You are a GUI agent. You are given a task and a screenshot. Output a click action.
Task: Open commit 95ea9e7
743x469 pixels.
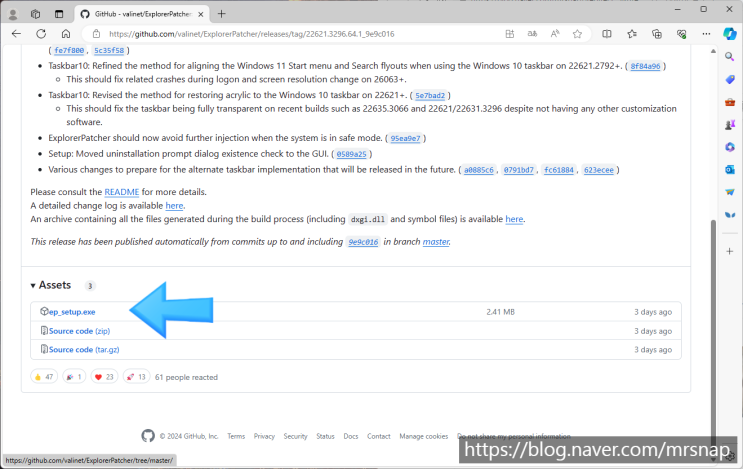pos(405,138)
